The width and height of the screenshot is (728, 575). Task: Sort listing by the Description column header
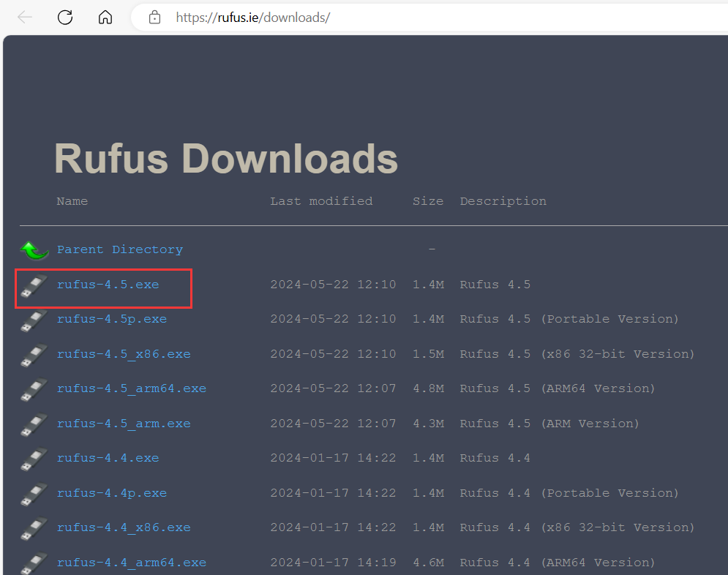click(x=503, y=201)
